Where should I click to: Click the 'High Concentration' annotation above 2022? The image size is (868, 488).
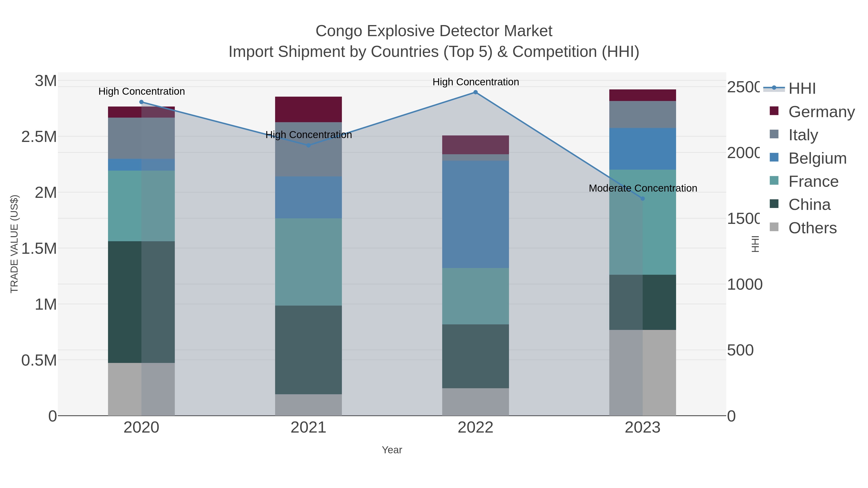476,82
